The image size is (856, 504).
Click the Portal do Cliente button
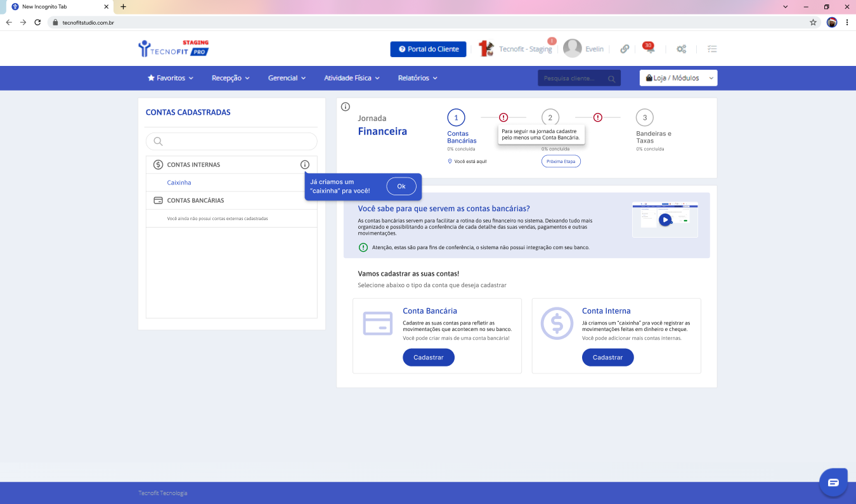(x=428, y=49)
